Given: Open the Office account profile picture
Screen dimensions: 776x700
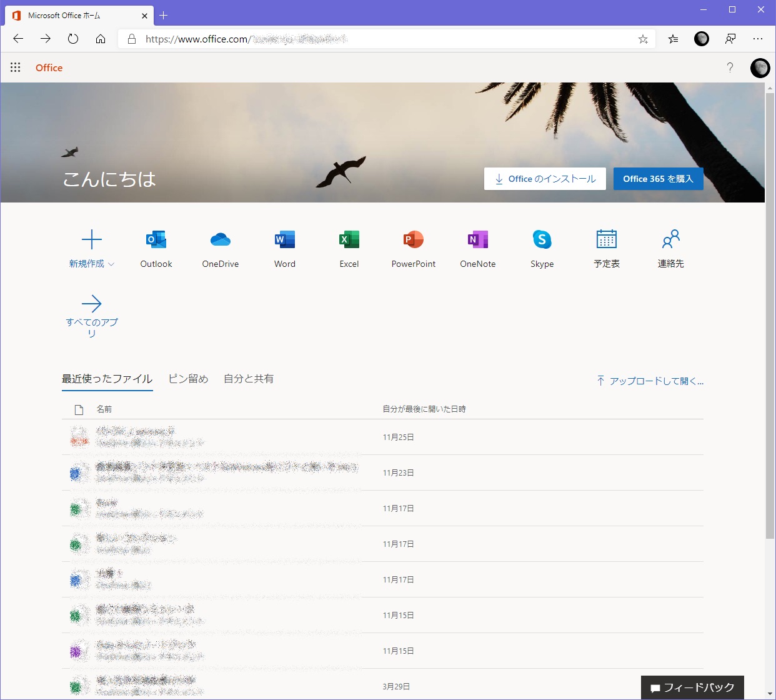Looking at the screenshot, I should [x=760, y=67].
